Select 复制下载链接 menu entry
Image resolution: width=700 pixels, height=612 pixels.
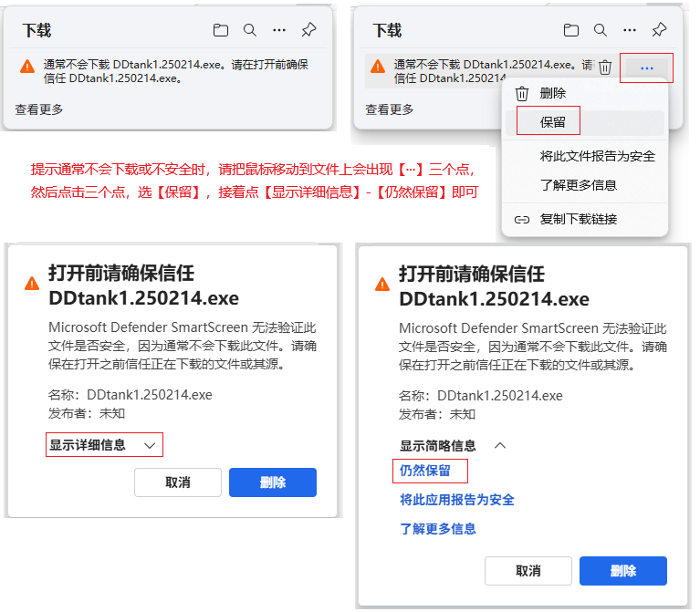tap(585, 219)
